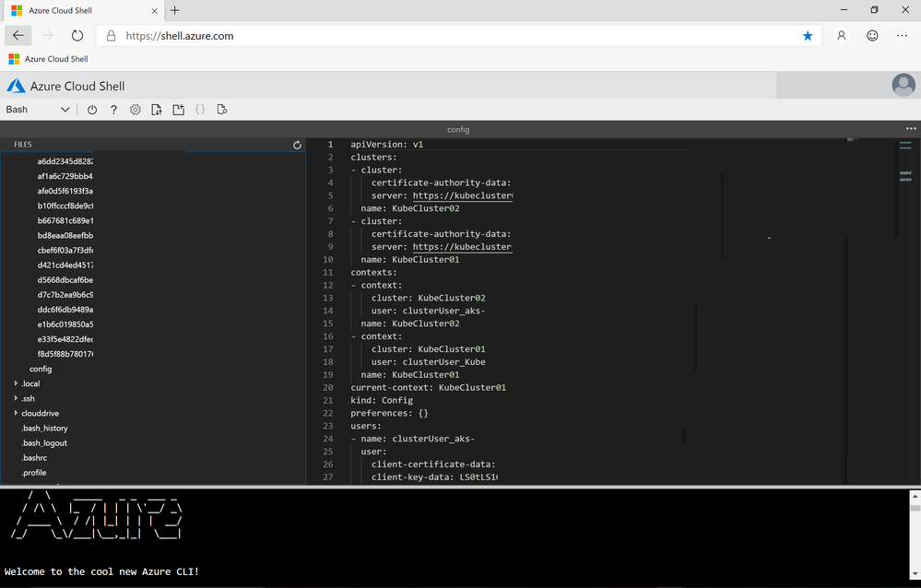Click server URL link on line 9

click(x=462, y=247)
